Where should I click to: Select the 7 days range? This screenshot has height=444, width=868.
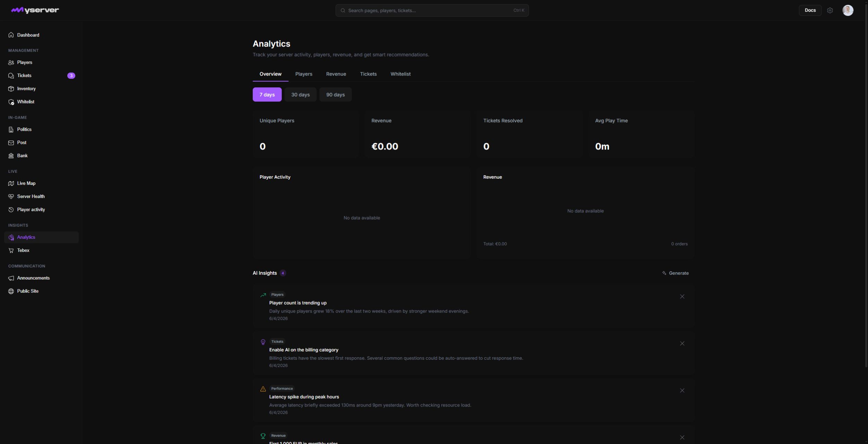coord(267,95)
